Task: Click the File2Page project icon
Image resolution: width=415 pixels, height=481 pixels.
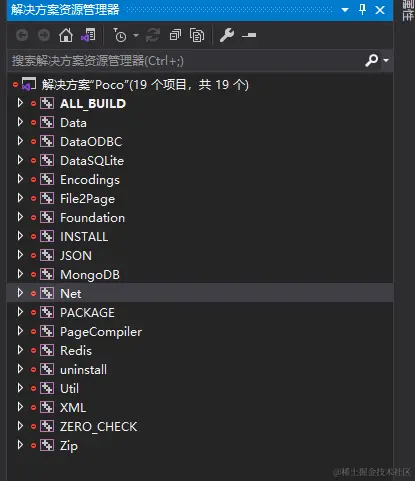Action: click(47, 198)
